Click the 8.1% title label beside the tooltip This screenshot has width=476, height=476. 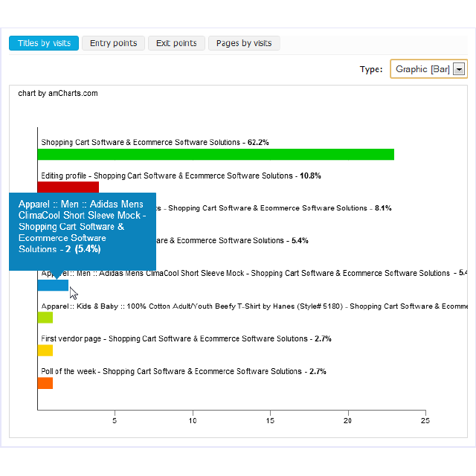coord(275,208)
